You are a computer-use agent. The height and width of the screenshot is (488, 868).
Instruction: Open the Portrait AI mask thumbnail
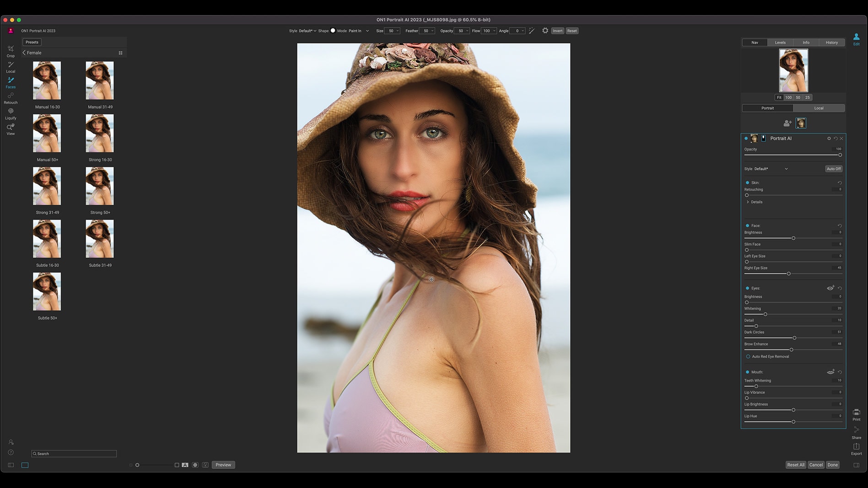coord(763,138)
